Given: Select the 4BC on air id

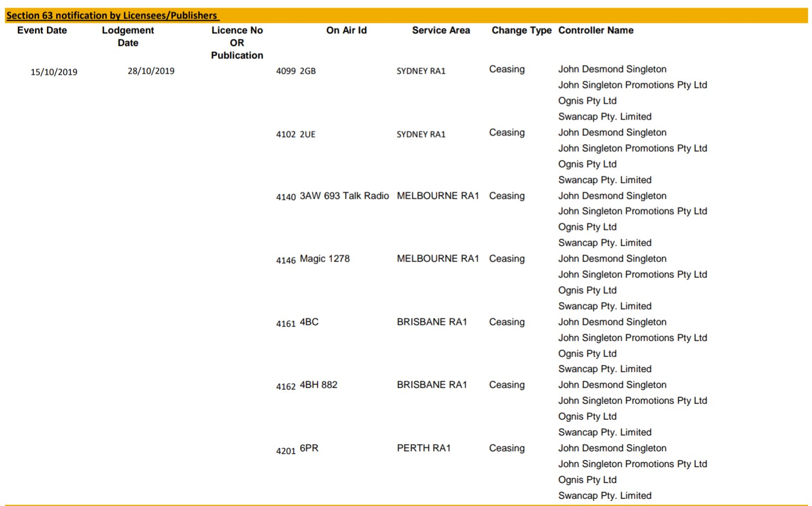Looking at the screenshot, I should pos(309,322).
